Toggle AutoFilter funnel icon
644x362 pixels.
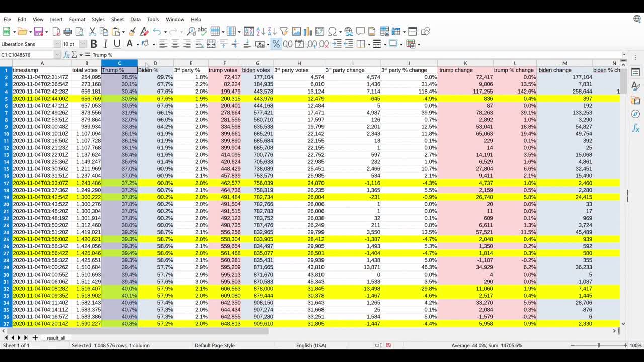283,32
